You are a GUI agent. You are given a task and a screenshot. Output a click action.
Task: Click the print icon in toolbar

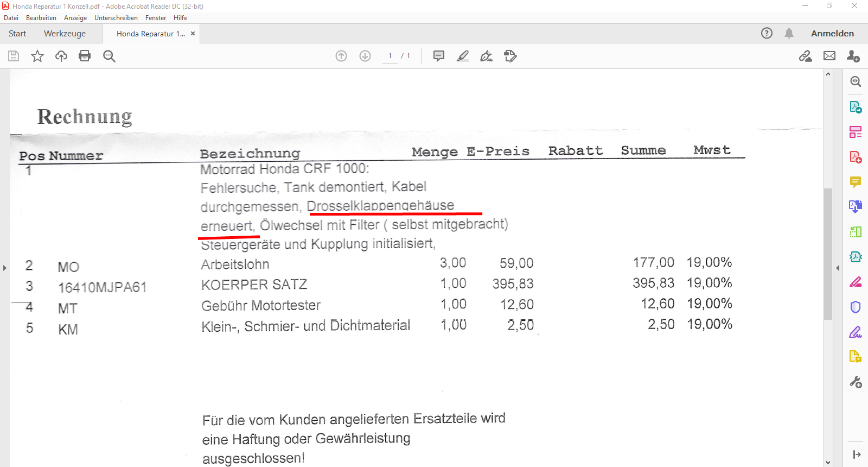tap(85, 56)
